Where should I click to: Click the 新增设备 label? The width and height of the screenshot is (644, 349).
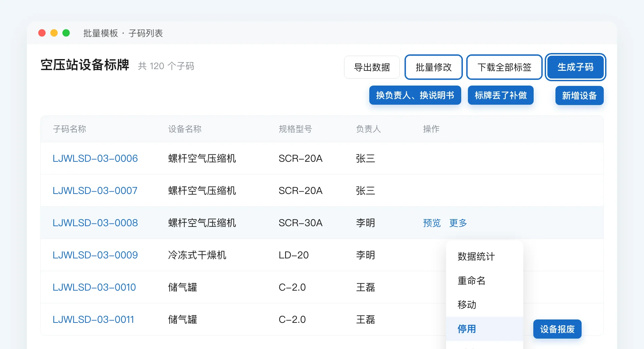(x=579, y=96)
